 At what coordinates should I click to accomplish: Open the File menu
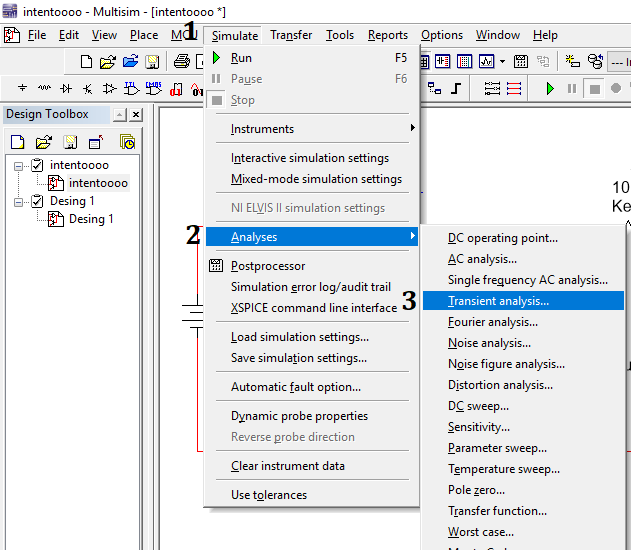pyautogui.click(x=37, y=35)
